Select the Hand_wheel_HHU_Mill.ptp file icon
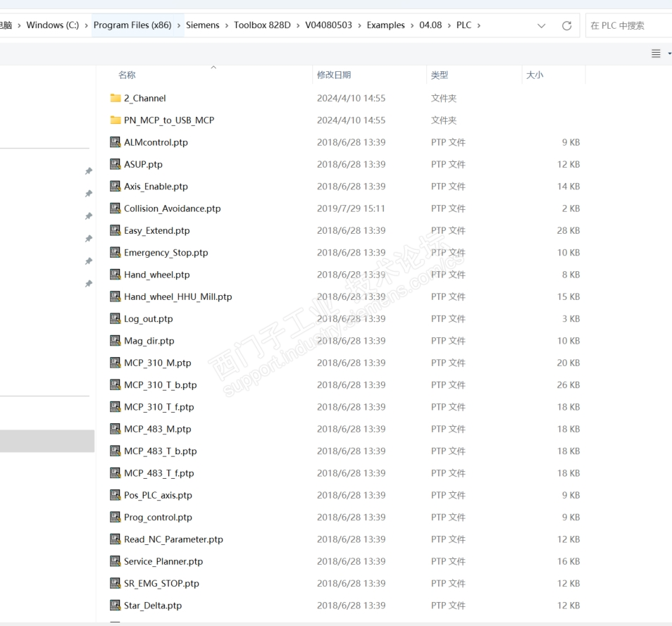 click(x=116, y=296)
